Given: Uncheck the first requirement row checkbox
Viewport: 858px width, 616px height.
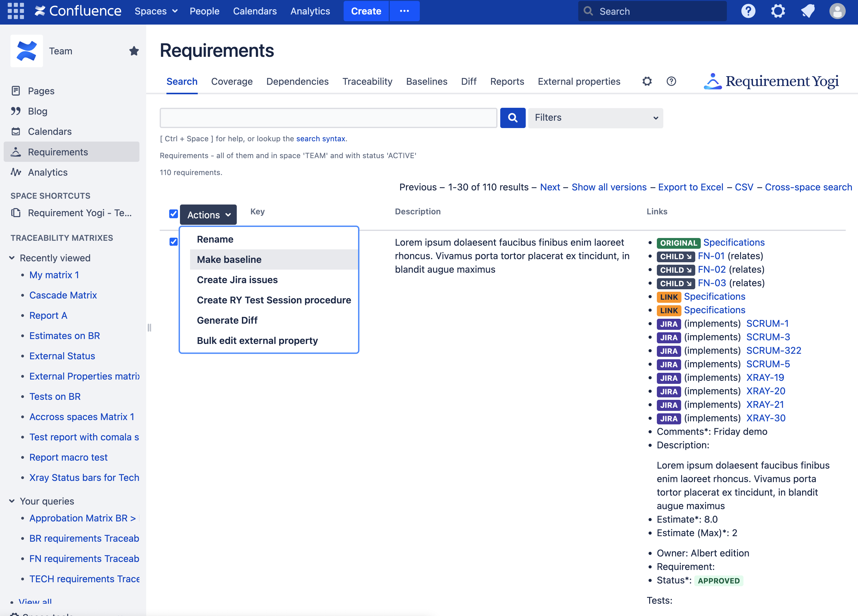Looking at the screenshot, I should (174, 242).
